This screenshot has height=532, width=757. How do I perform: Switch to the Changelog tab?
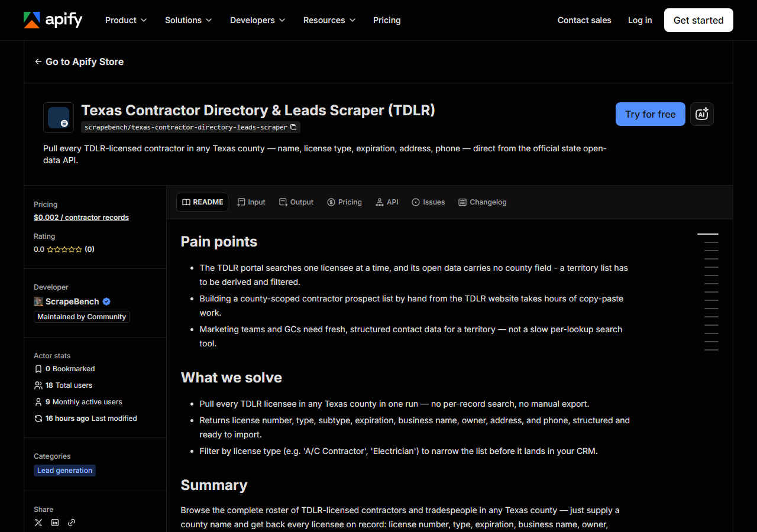[x=482, y=202]
